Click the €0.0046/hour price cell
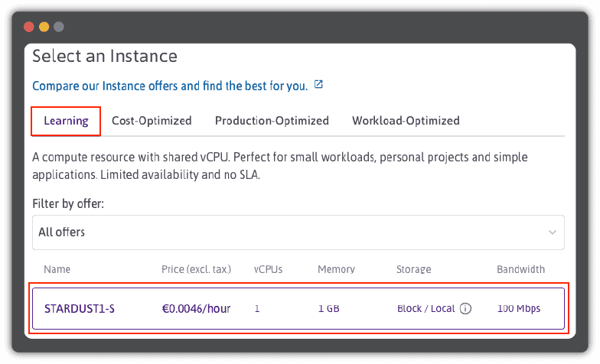 (196, 309)
